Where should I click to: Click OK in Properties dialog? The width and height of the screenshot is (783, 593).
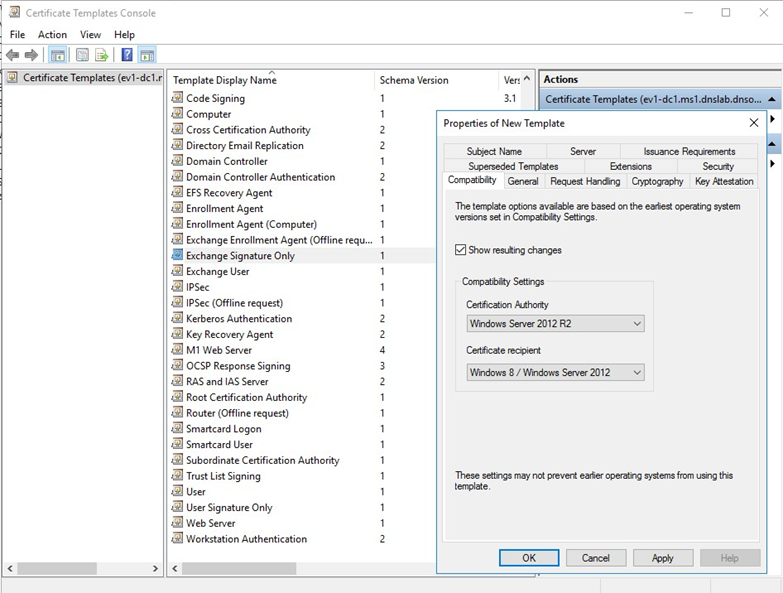coord(529,558)
